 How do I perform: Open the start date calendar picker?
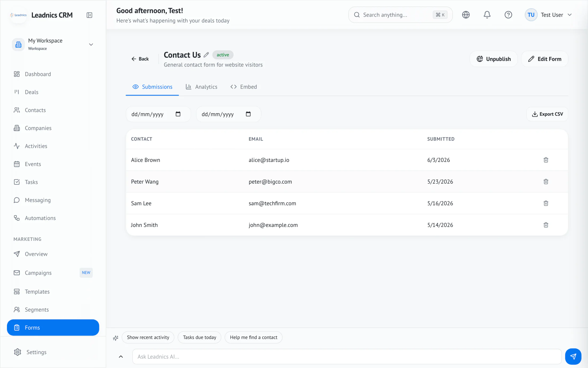[178, 114]
